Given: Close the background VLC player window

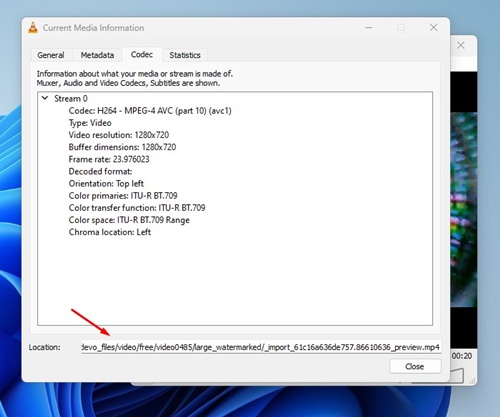Looking at the screenshot, I should point(461,45).
